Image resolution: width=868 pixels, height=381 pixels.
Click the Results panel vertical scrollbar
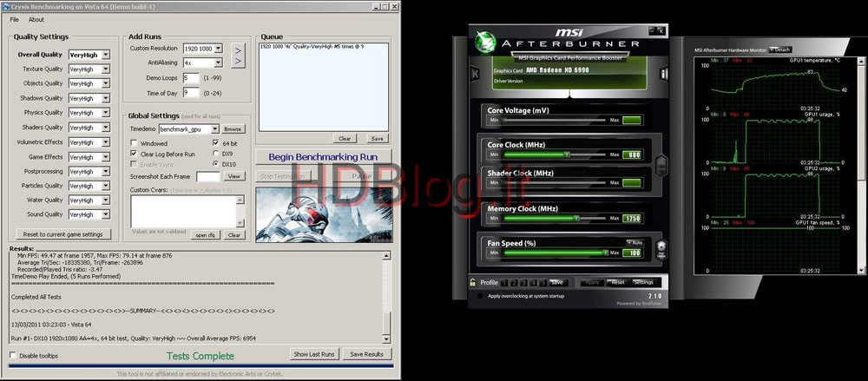point(387,298)
